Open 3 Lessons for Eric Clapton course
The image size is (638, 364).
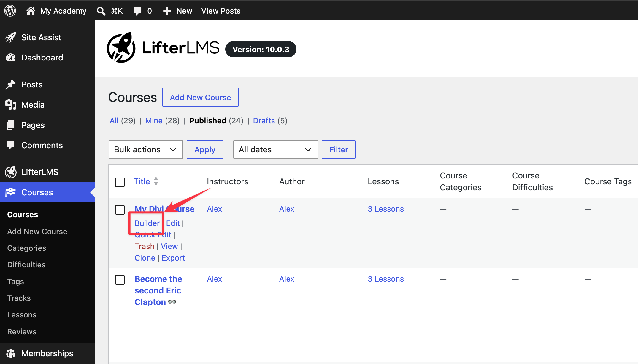click(x=386, y=279)
